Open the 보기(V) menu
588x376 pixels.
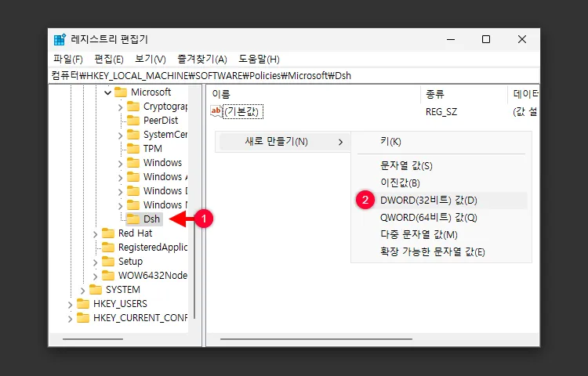[x=150, y=60]
